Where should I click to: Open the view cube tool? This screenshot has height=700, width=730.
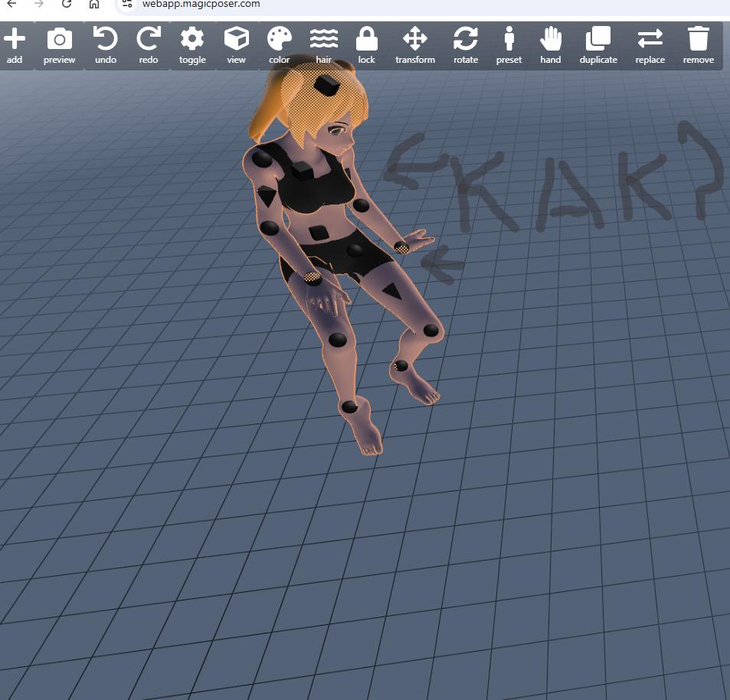pyautogui.click(x=236, y=46)
